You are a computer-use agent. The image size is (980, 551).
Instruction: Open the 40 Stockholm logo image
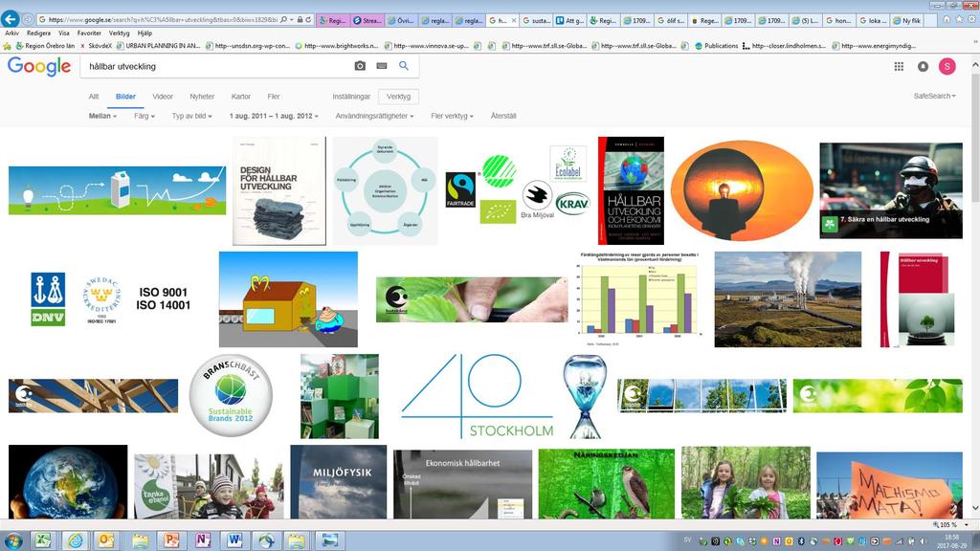478,396
